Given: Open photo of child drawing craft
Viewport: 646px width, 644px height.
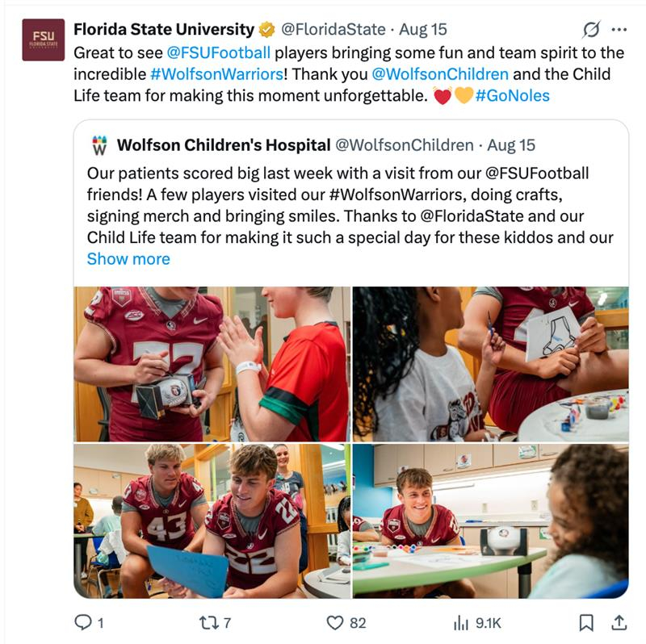Looking at the screenshot, I should [x=490, y=363].
